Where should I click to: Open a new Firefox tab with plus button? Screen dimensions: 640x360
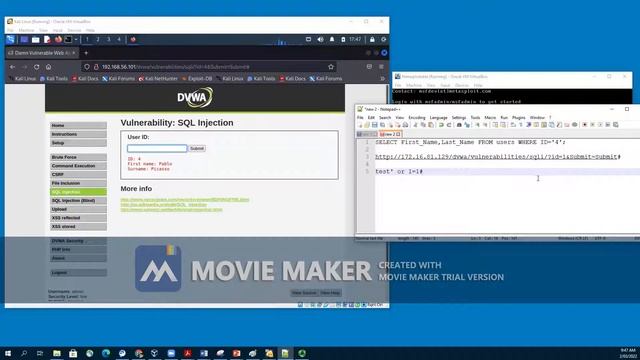coord(86,53)
